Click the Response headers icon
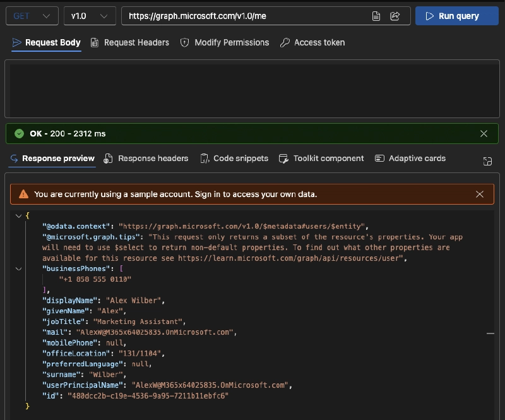505x420 pixels. pyautogui.click(x=108, y=159)
